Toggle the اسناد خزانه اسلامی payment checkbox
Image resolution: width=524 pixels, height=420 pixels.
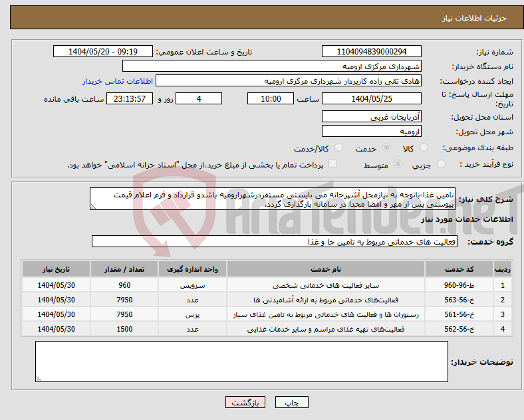point(333,163)
